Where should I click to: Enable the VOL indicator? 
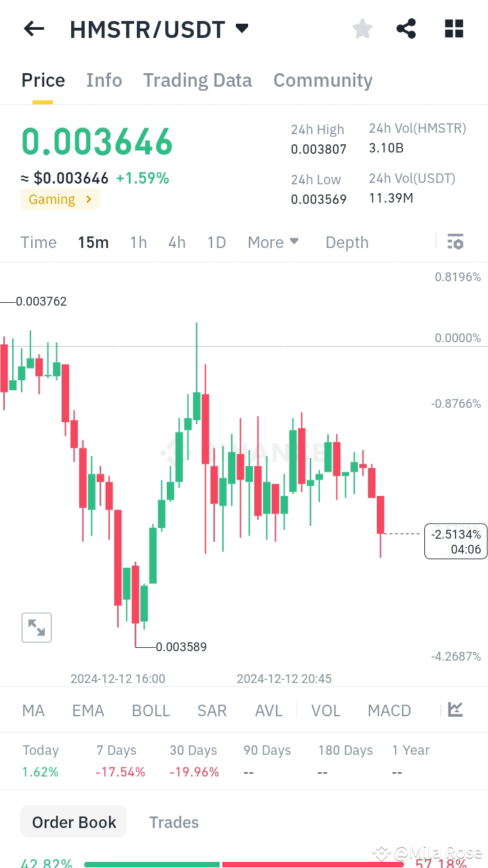pos(325,710)
